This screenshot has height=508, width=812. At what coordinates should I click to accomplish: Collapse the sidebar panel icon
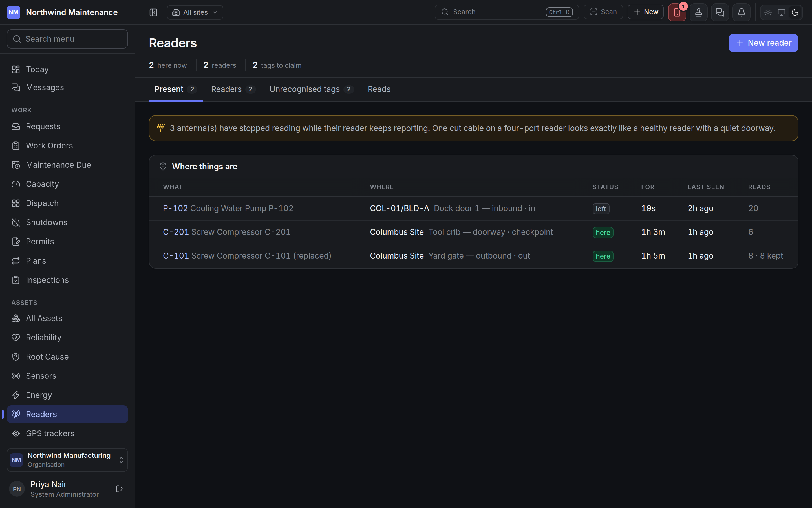click(153, 12)
